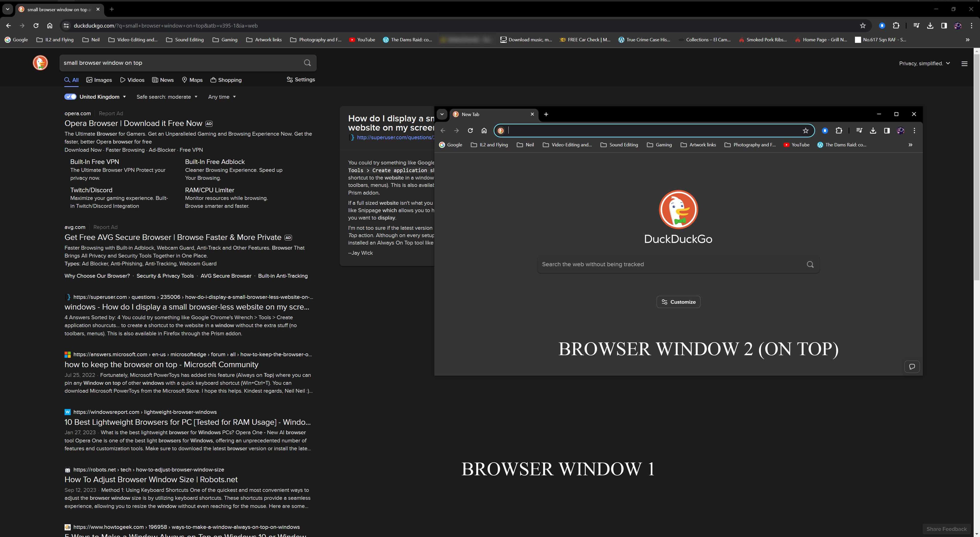Open home page in browser window 1
The height and width of the screenshot is (537, 980).
[x=50, y=25]
